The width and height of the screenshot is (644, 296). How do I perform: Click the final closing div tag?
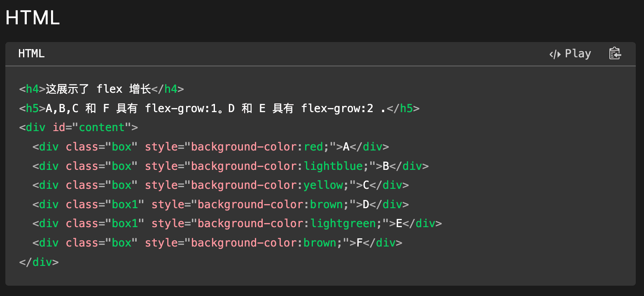tap(39, 262)
